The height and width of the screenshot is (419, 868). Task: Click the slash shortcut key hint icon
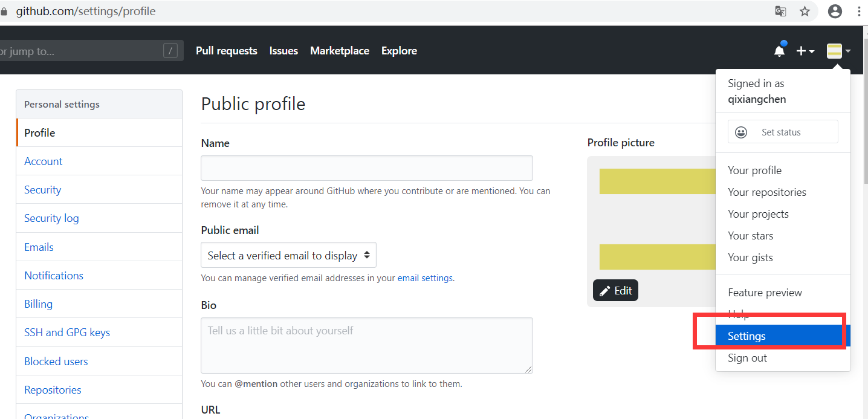pos(170,51)
